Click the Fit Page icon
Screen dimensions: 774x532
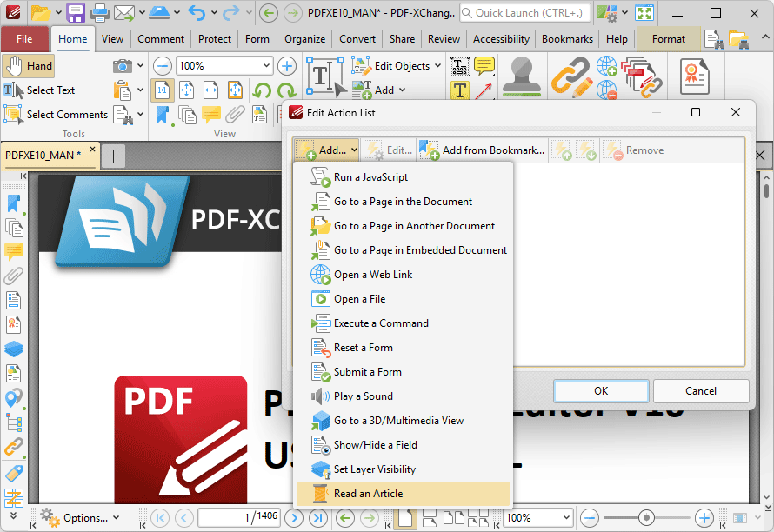(x=186, y=90)
